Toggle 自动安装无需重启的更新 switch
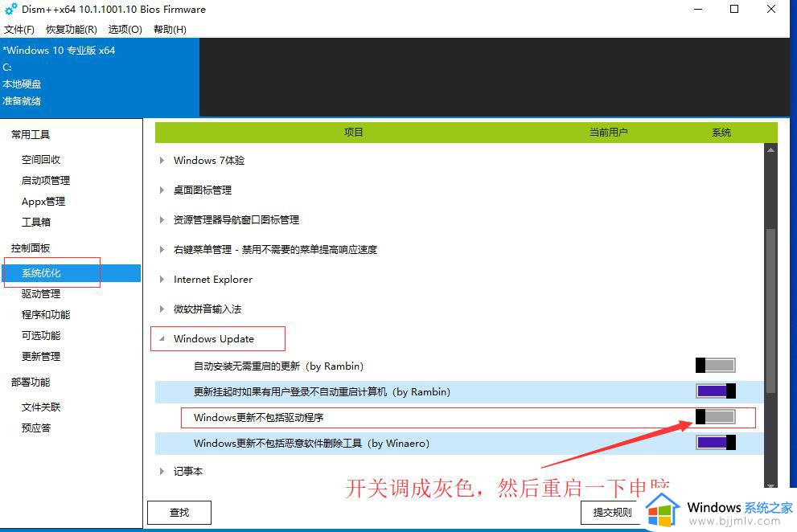797x532 pixels. 716,366
